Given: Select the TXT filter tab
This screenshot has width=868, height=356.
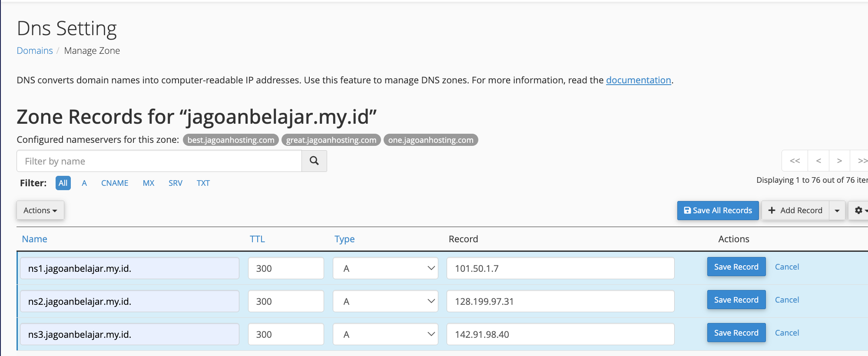Looking at the screenshot, I should 203,183.
